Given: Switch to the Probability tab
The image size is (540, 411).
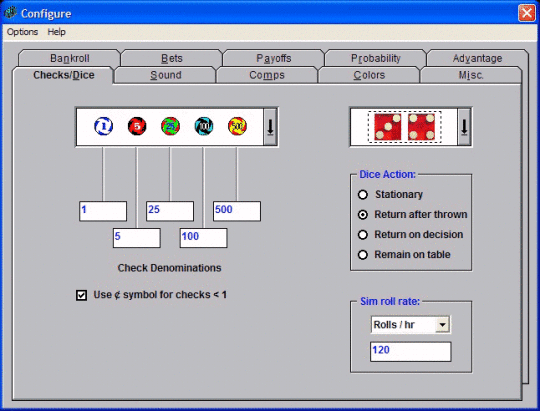Looking at the screenshot, I should 375,58.
